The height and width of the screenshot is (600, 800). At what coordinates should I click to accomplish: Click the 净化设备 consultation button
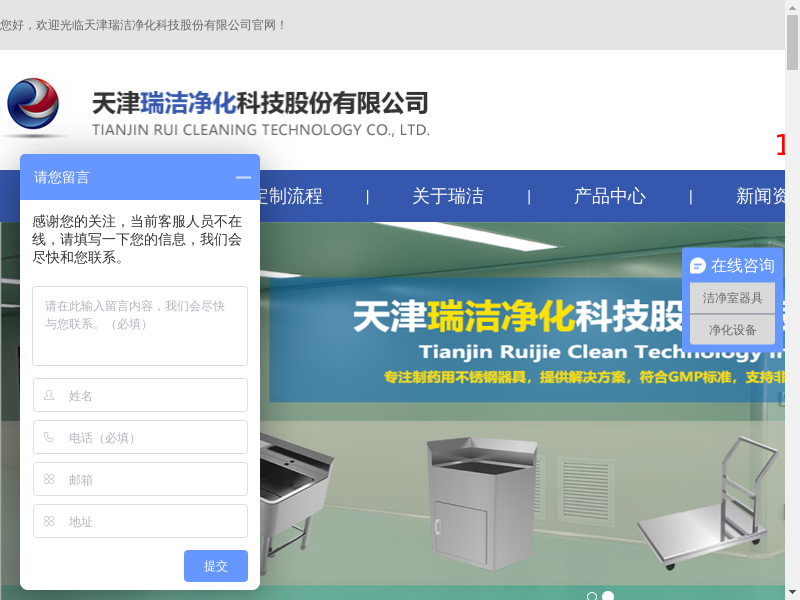pos(732,330)
